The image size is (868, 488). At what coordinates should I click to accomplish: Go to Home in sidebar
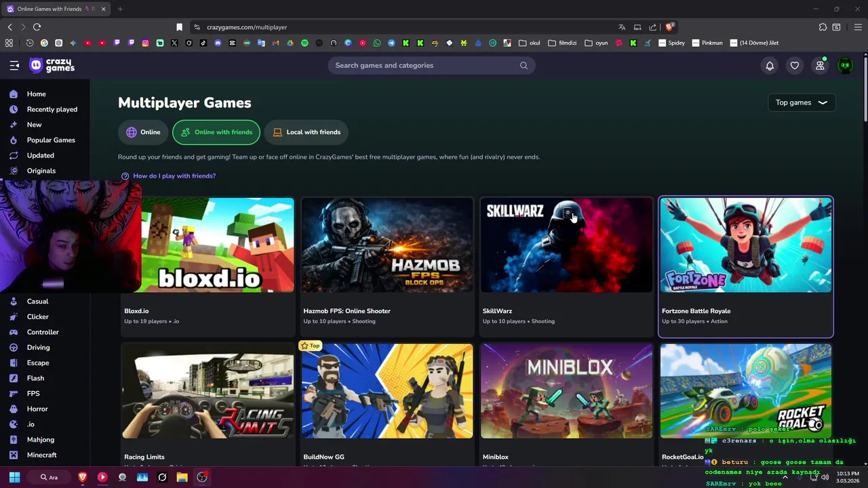tap(37, 94)
